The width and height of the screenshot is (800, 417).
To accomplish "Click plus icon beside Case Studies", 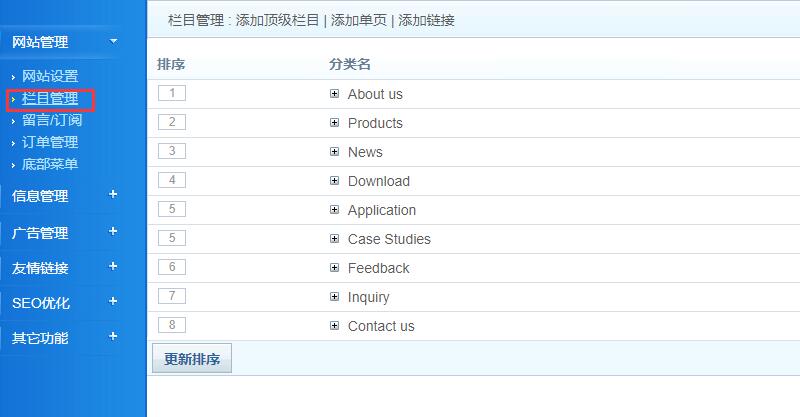I will pyautogui.click(x=334, y=239).
